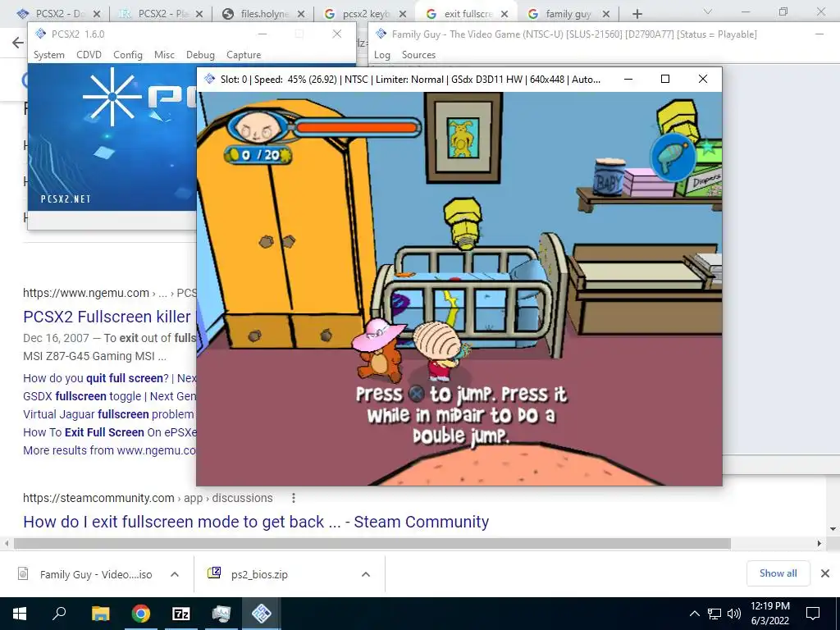
Task: Click the ray gun weapon HUD icon
Action: [x=673, y=157]
